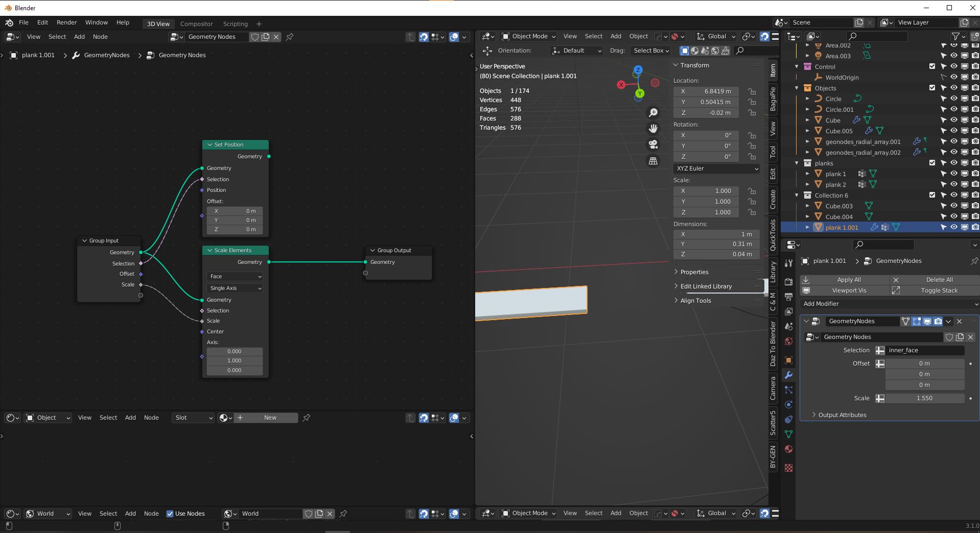Hide plank 1 in the outliner
The image size is (980, 533).
[953, 174]
